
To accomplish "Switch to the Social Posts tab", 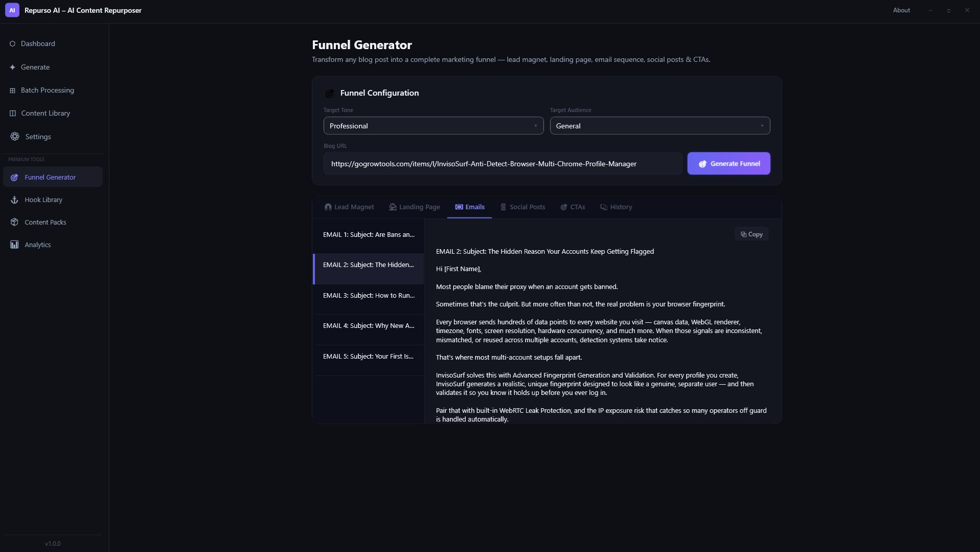I will coord(522,207).
